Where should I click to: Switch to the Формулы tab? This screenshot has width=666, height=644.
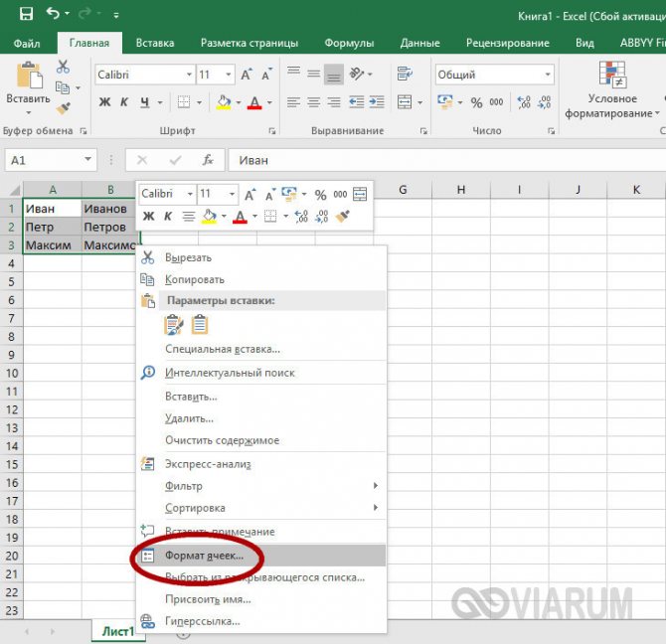coord(349,44)
